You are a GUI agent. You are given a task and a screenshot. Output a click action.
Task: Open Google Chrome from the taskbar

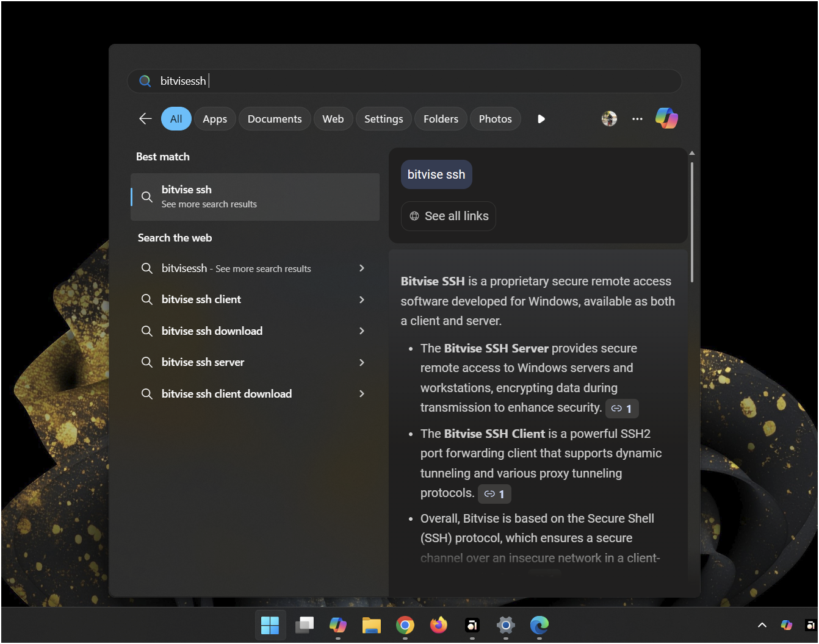[405, 625]
